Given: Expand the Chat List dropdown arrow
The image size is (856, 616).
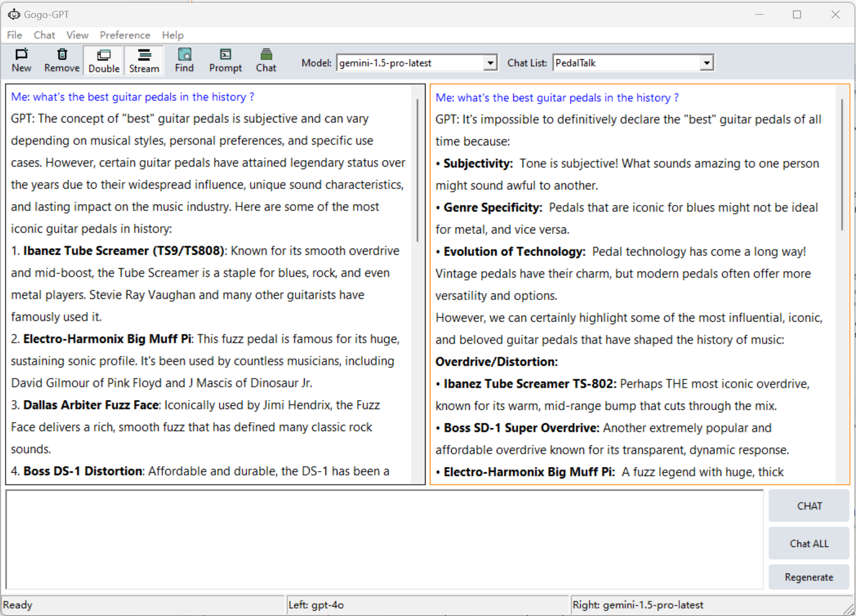Looking at the screenshot, I should pos(706,63).
